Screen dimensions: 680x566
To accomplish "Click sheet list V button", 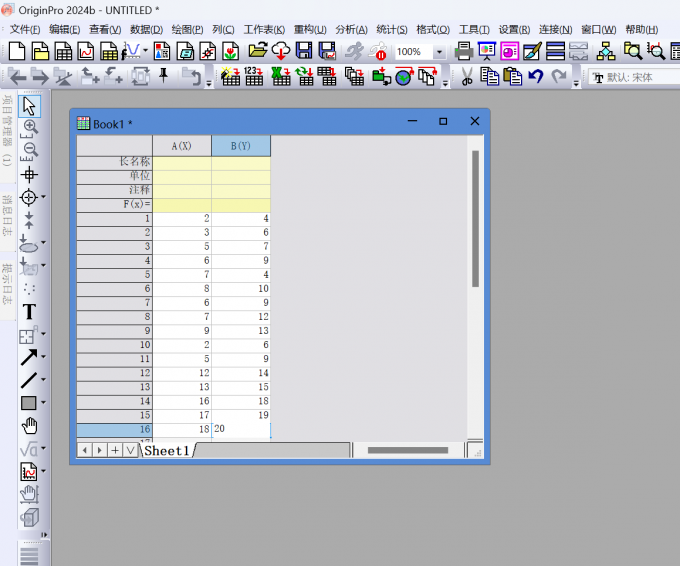I will pos(130,450).
